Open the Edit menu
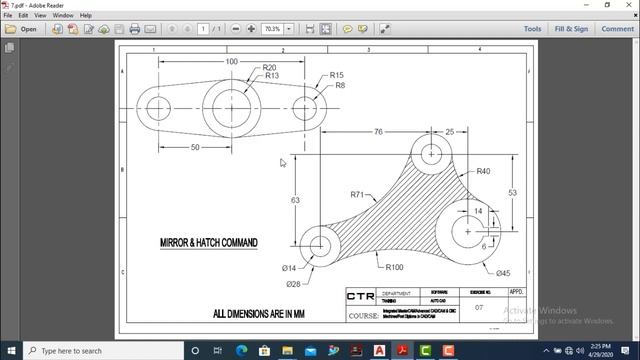The image size is (640, 360). [23, 16]
